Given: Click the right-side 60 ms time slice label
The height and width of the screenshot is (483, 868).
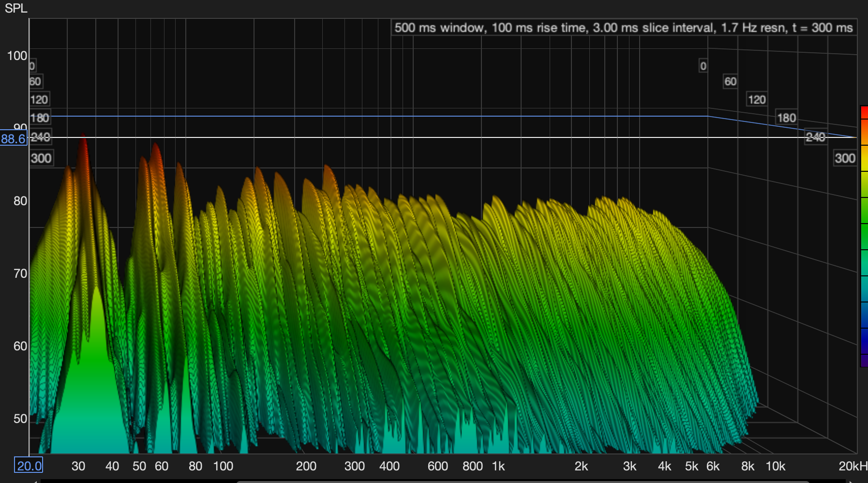Looking at the screenshot, I should pyautogui.click(x=730, y=81).
